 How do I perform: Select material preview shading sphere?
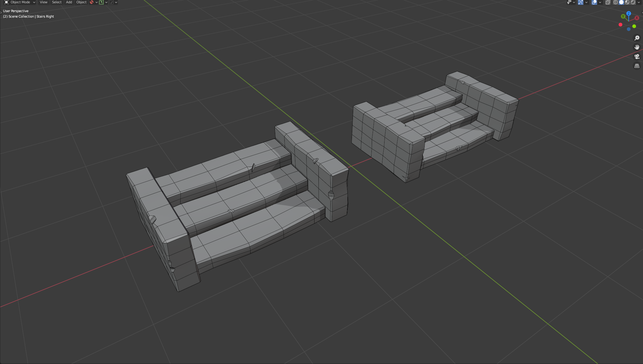(x=627, y=2)
